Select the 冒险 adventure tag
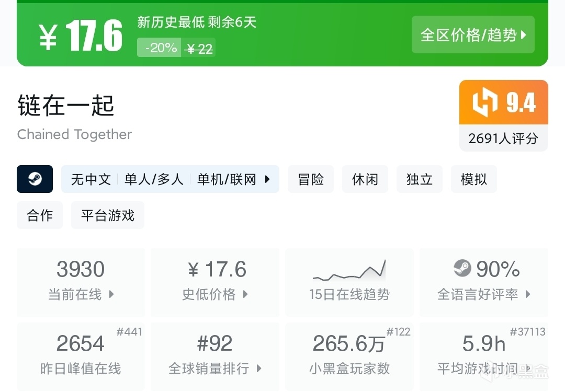 pos(311,179)
